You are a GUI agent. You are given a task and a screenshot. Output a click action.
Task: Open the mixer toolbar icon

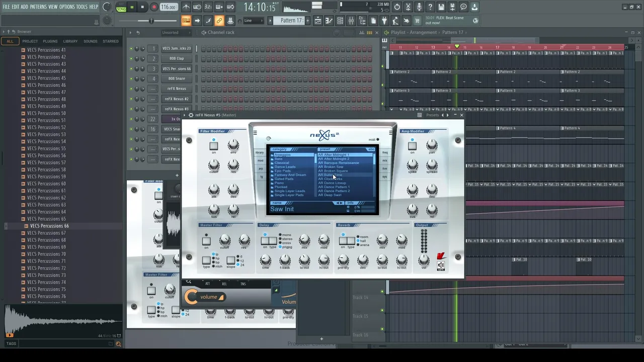click(x=351, y=21)
